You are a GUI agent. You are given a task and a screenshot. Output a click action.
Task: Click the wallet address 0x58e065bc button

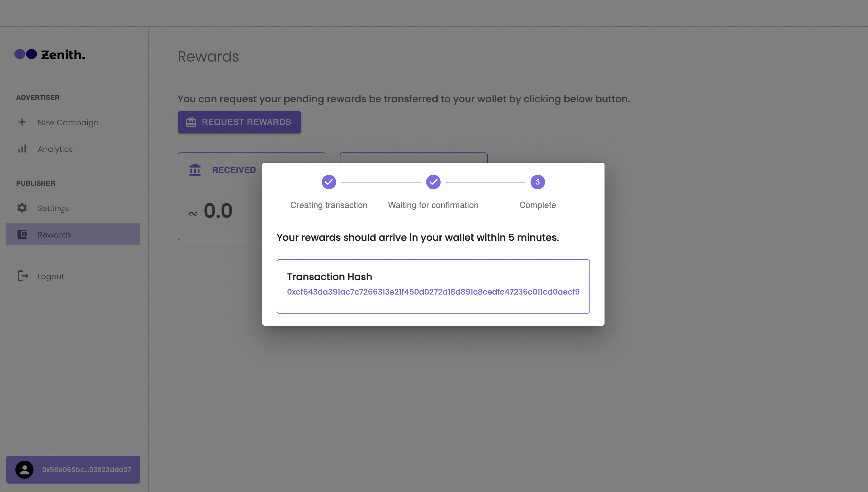point(86,469)
